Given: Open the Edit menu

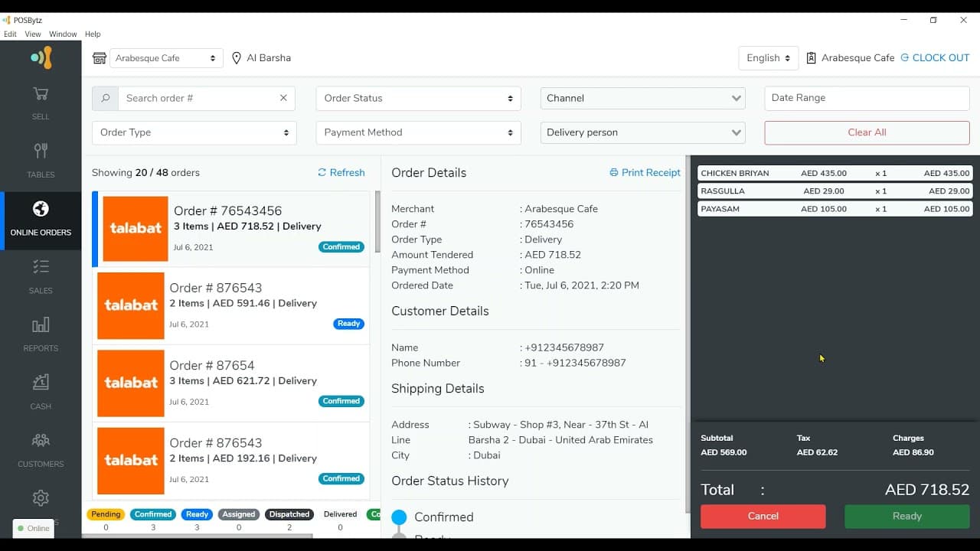Looking at the screenshot, I should (10, 34).
